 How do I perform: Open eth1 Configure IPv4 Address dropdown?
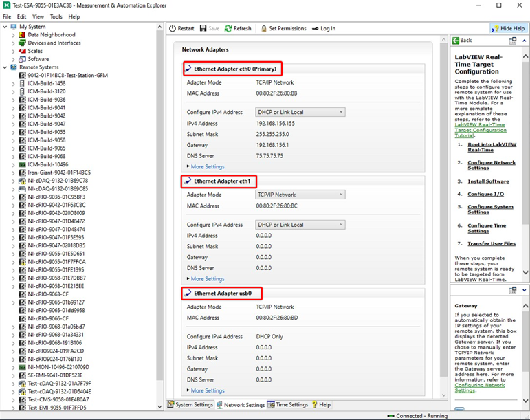click(x=300, y=225)
